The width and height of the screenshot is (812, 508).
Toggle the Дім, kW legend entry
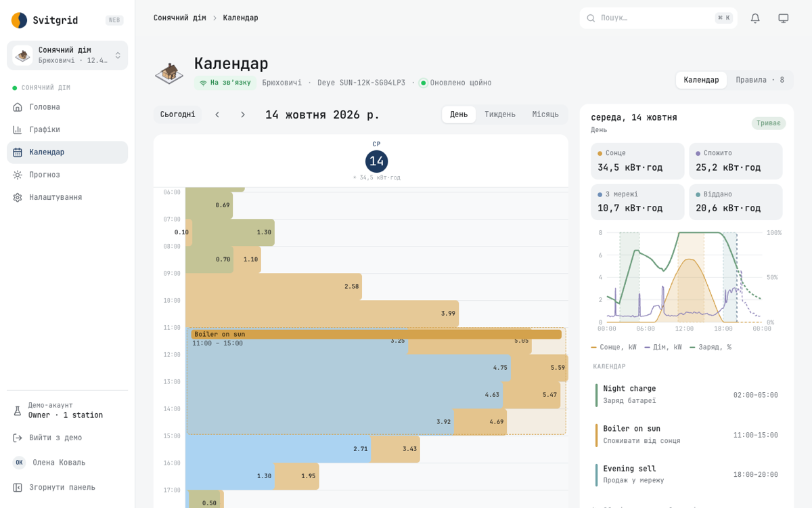(x=663, y=347)
